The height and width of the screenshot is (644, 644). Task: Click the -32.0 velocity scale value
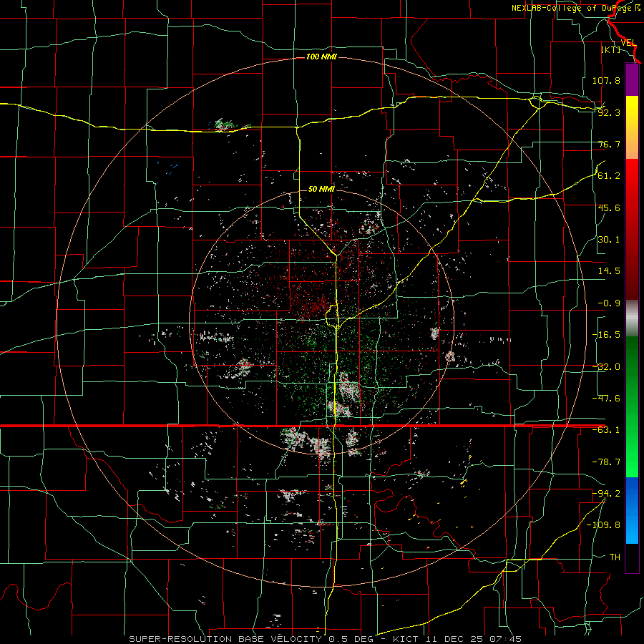(x=606, y=367)
